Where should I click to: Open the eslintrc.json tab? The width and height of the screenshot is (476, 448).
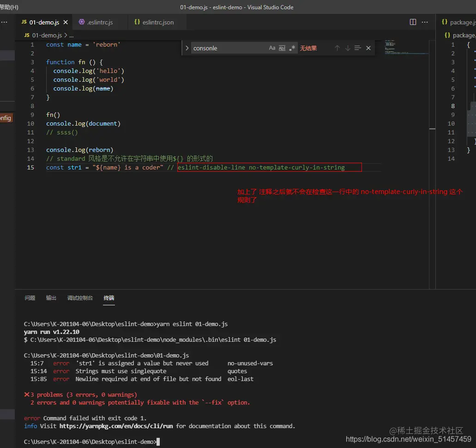[154, 22]
